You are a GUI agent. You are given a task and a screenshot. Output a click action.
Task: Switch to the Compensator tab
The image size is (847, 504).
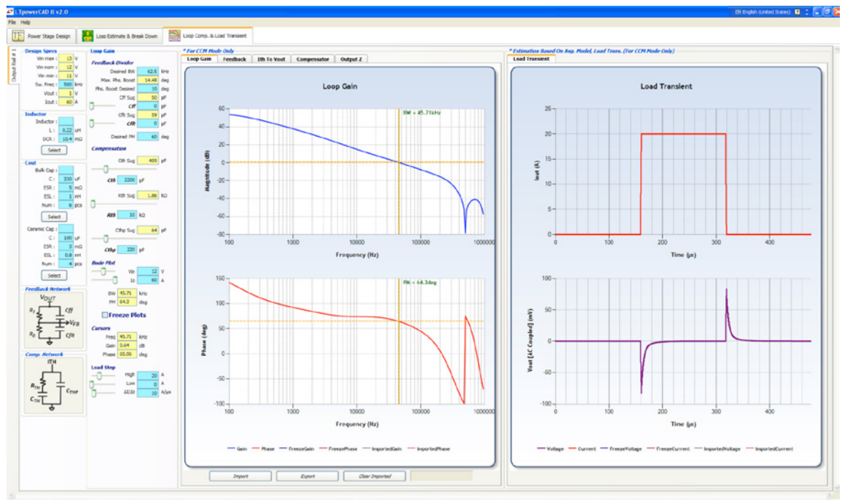[313, 59]
